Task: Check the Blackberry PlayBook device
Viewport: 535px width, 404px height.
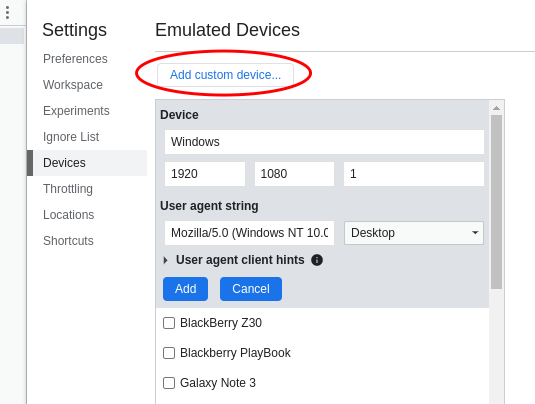Action: click(x=169, y=353)
